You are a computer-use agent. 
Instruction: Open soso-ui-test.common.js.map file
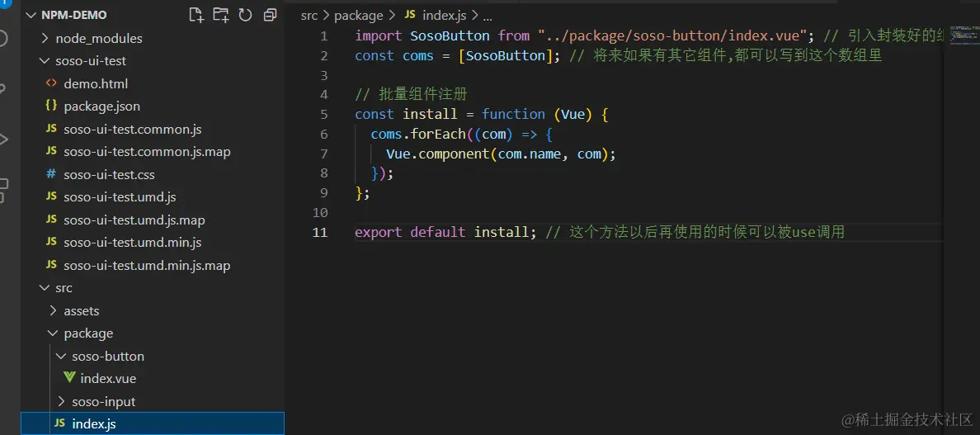(x=147, y=152)
